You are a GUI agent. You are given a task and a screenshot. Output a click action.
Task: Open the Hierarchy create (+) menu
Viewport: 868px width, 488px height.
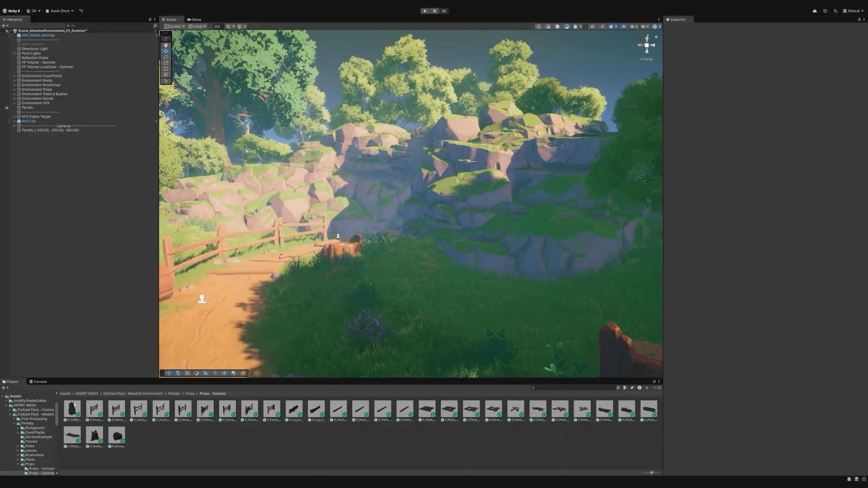[5, 26]
